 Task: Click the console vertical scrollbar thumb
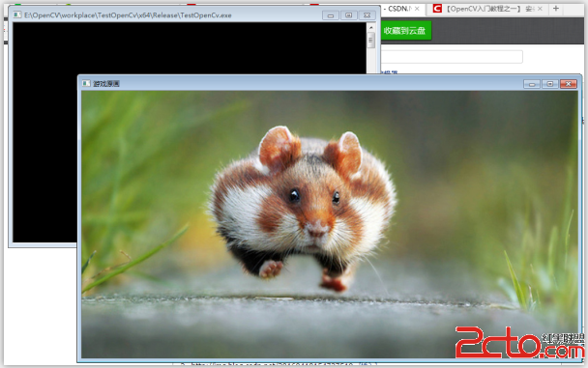370,41
